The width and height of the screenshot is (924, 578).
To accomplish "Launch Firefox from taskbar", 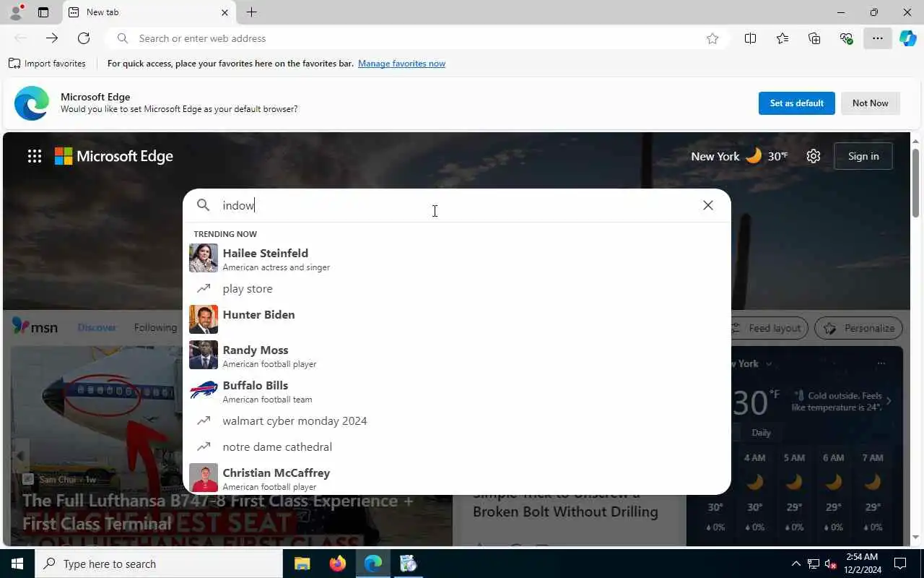I will click(337, 564).
